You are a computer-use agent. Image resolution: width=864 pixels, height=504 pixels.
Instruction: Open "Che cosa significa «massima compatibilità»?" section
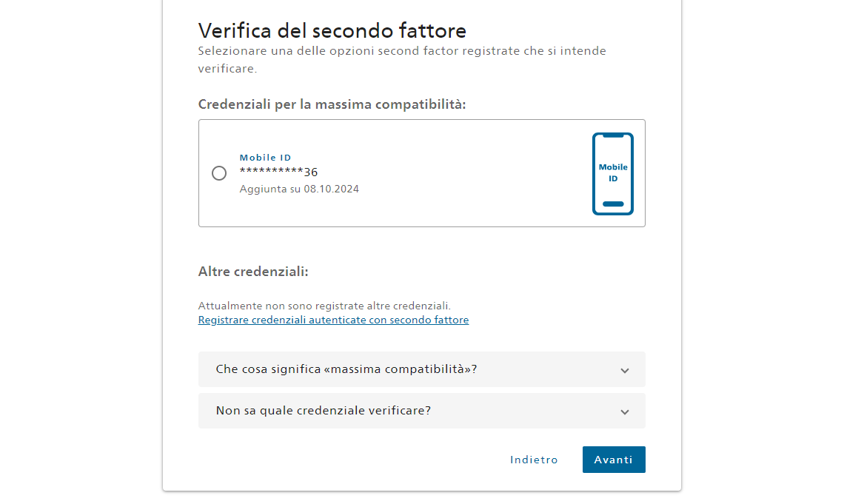(346, 369)
